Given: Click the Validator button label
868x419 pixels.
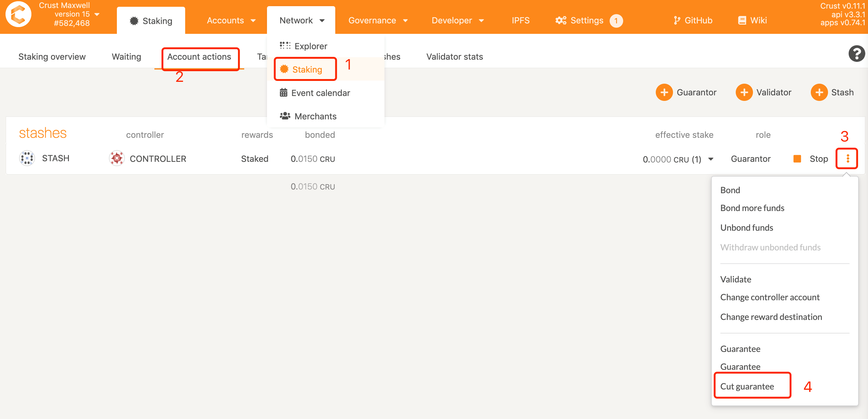Looking at the screenshot, I should point(774,92).
